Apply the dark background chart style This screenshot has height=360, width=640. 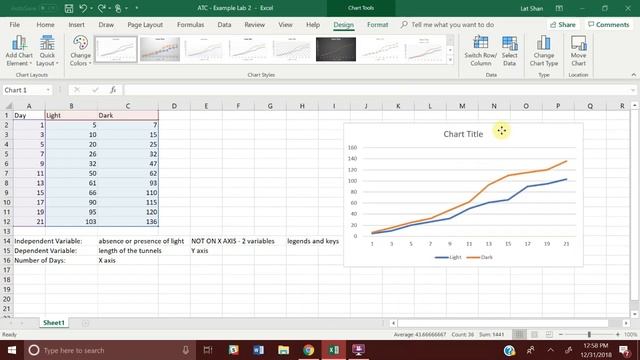point(336,49)
